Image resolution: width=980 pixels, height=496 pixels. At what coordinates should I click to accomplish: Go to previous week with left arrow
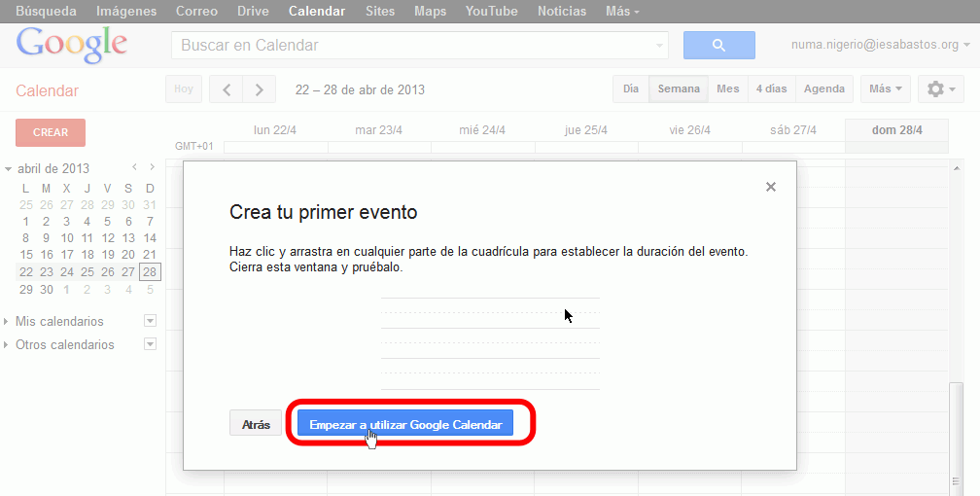coord(227,89)
